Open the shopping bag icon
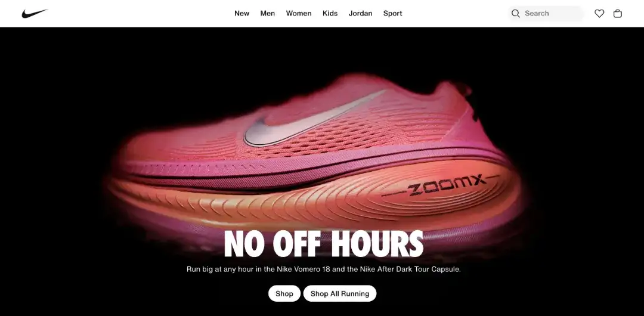The width and height of the screenshot is (644, 316). tap(617, 14)
